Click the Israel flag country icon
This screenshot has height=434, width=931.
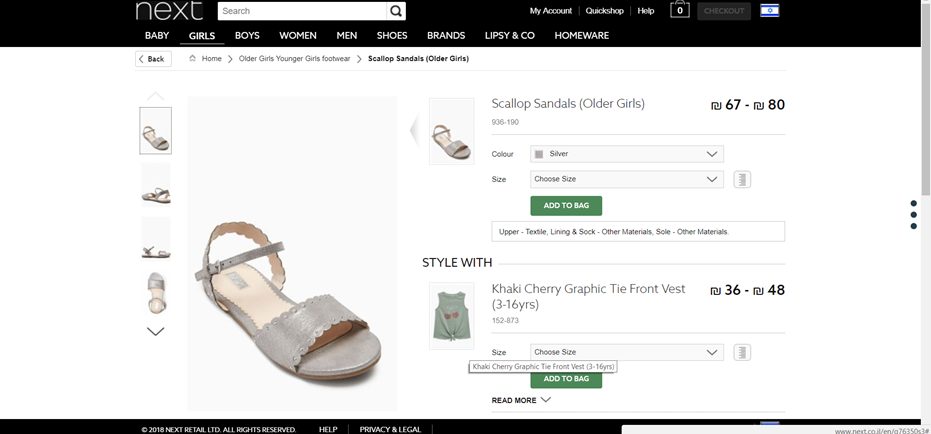(769, 11)
